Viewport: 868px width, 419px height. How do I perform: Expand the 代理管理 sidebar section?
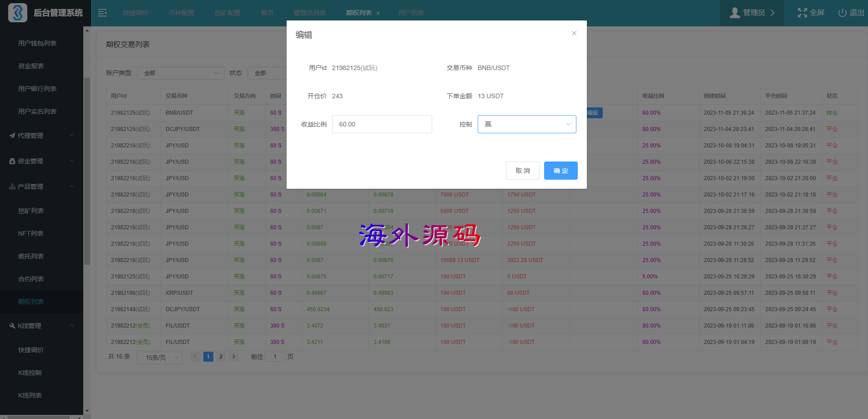pyautogui.click(x=41, y=136)
